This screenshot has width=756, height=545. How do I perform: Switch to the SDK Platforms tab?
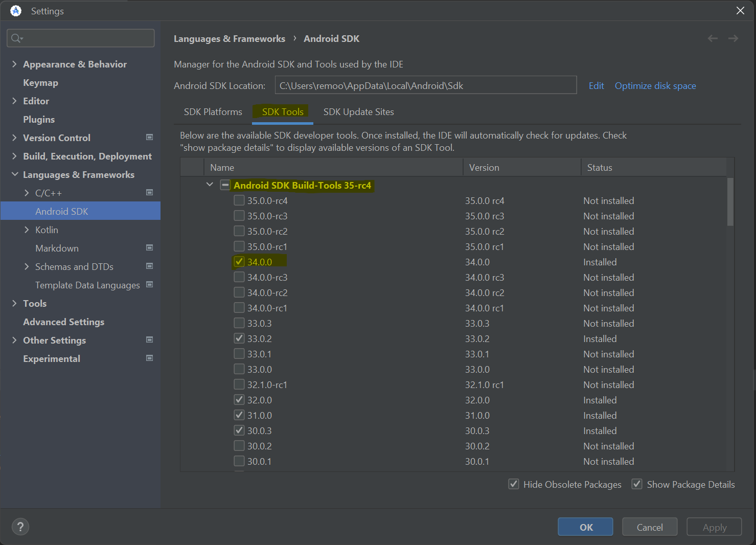(213, 112)
